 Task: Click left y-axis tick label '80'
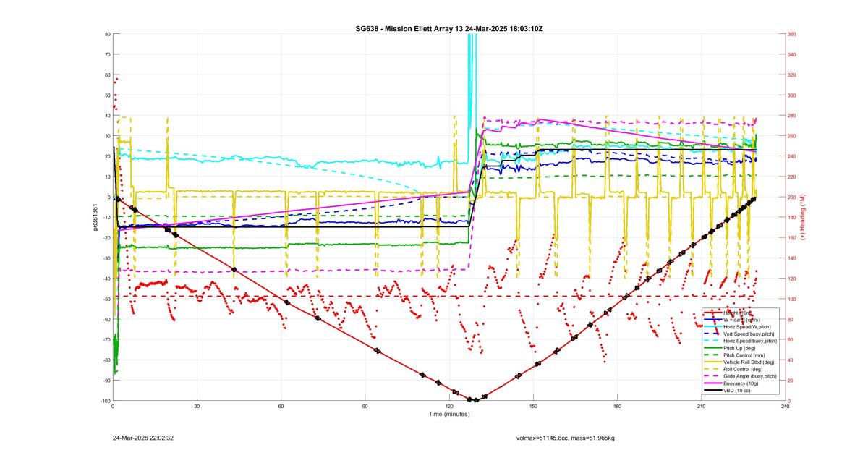pyautogui.click(x=107, y=34)
